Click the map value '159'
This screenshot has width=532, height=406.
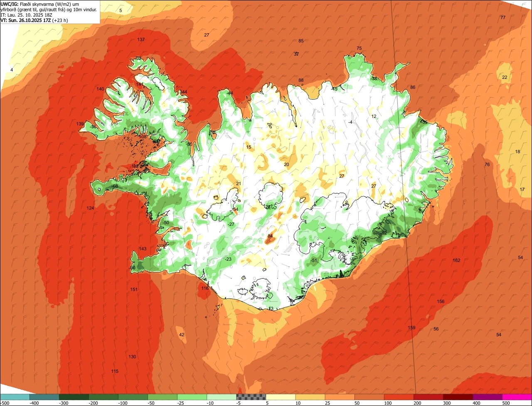pyautogui.click(x=411, y=328)
